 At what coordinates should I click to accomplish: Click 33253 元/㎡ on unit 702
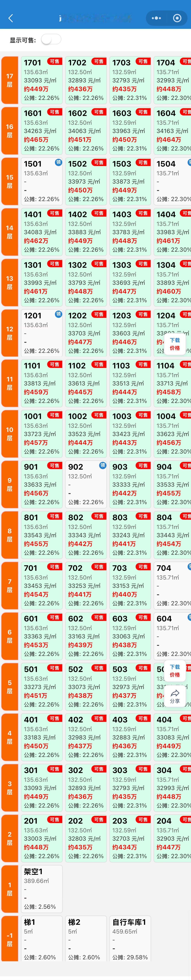84,586
